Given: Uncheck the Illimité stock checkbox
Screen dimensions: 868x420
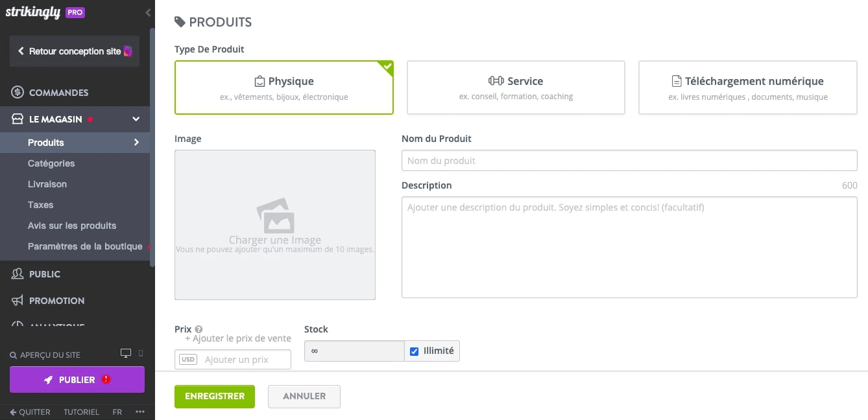Looking at the screenshot, I should [x=415, y=351].
